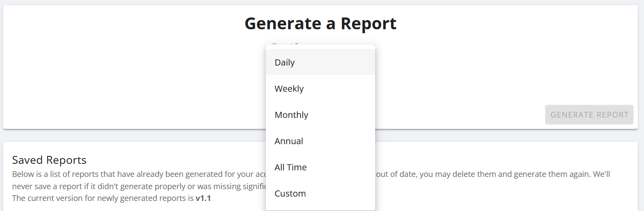Click the Saved Reports section title
The image size is (644, 211).
pos(49,160)
